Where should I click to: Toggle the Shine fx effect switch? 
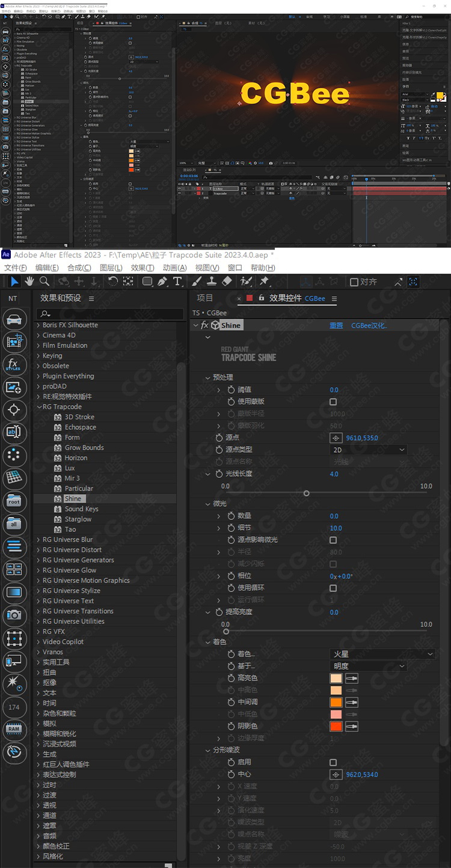[204, 325]
